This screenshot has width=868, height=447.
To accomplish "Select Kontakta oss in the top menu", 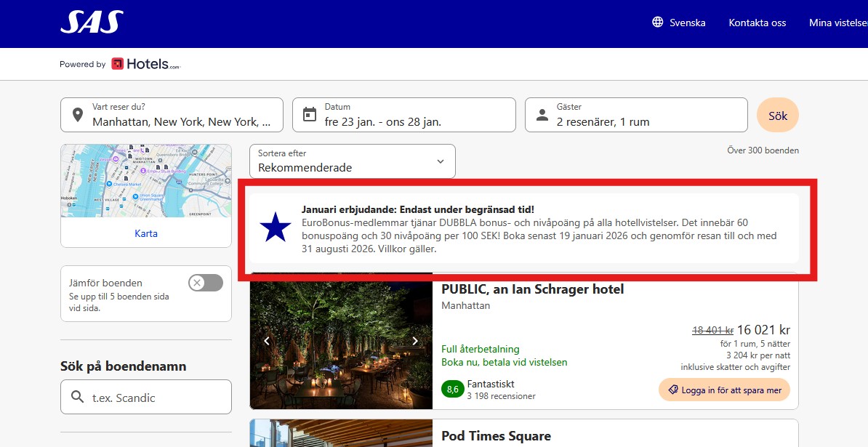I will point(758,23).
